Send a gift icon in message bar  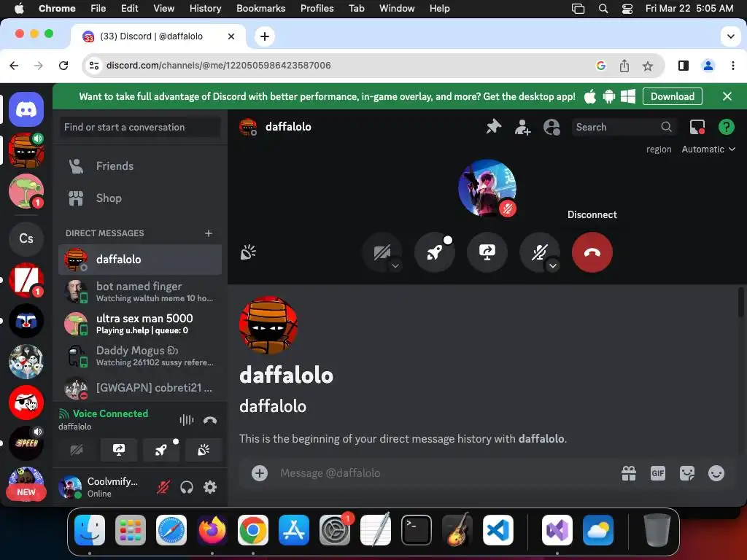click(628, 472)
